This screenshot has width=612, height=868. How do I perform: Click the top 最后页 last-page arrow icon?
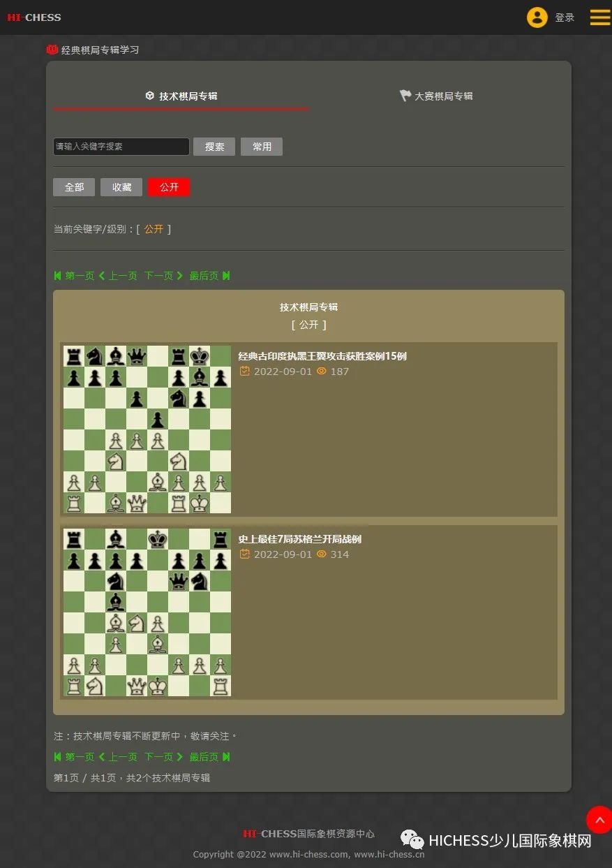pyautogui.click(x=226, y=276)
